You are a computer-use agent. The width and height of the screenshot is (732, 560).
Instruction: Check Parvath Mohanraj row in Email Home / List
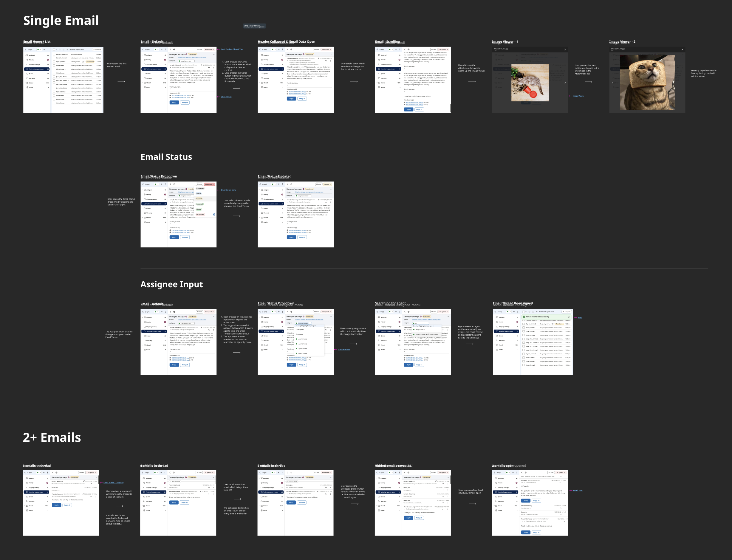pyautogui.click(x=54, y=54)
